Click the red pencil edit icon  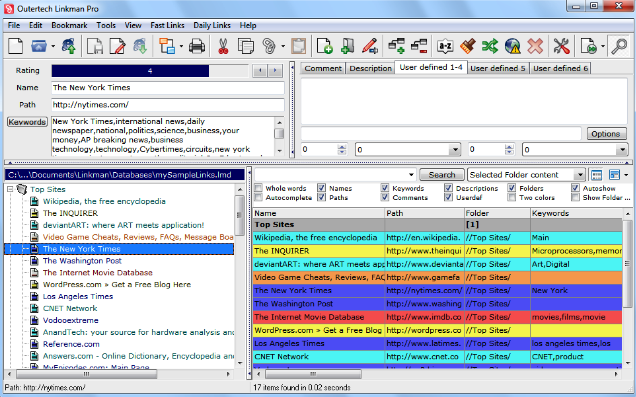[370, 46]
